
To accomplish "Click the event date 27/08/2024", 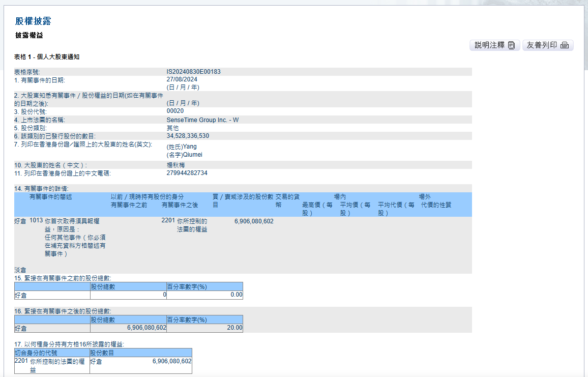I will (182, 79).
